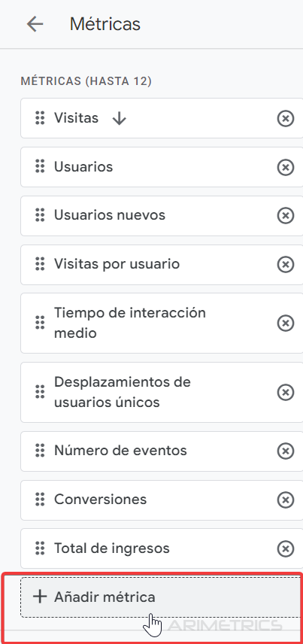This screenshot has height=644, width=303.
Task: Go back using the arrow beside Métricas
Action: click(x=35, y=24)
